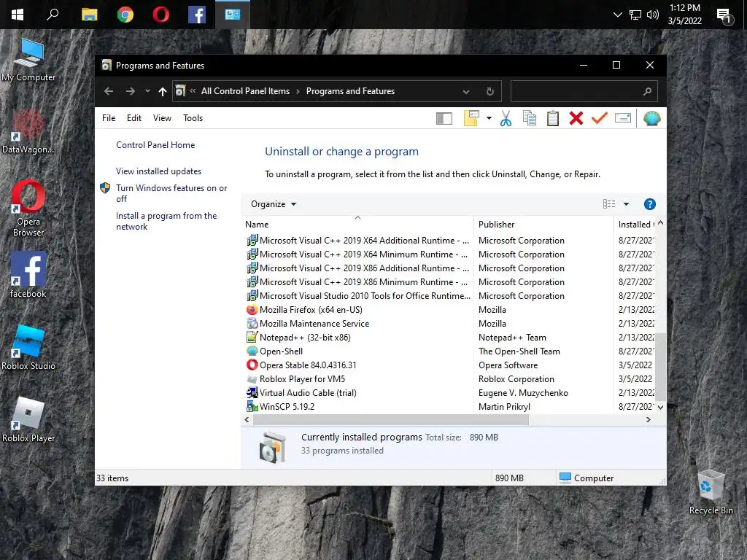747x560 pixels.
Task: Open Opera from the taskbar
Action: click(x=161, y=15)
